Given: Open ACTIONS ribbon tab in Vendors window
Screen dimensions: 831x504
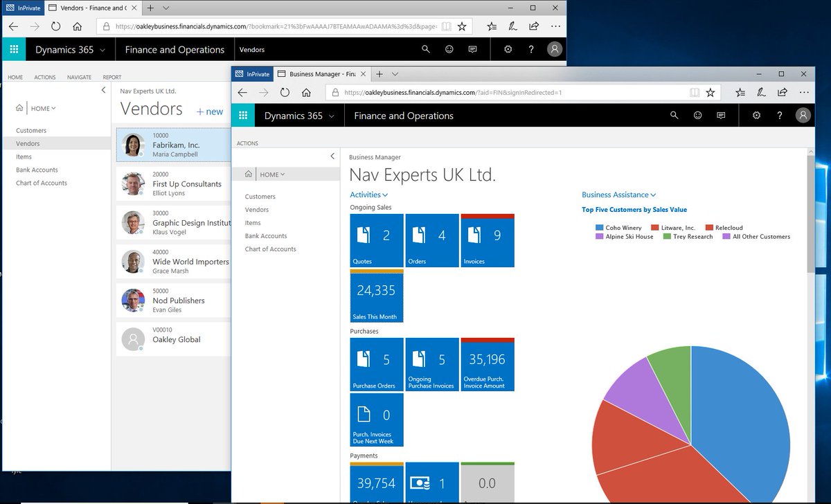Looking at the screenshot, I should pos(45,77).
